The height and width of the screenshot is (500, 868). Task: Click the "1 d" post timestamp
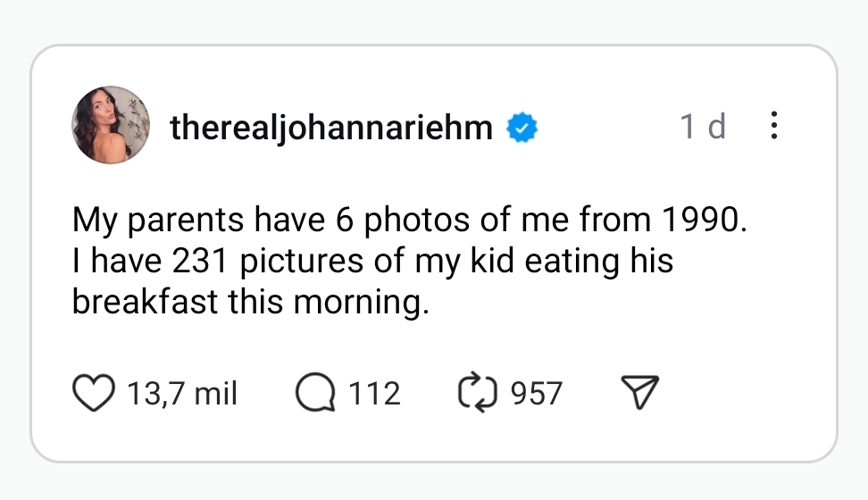click(x=702, y=127)
